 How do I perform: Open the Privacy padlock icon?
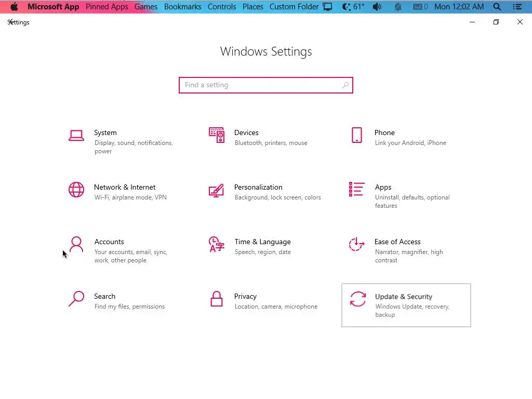point(217,299)
